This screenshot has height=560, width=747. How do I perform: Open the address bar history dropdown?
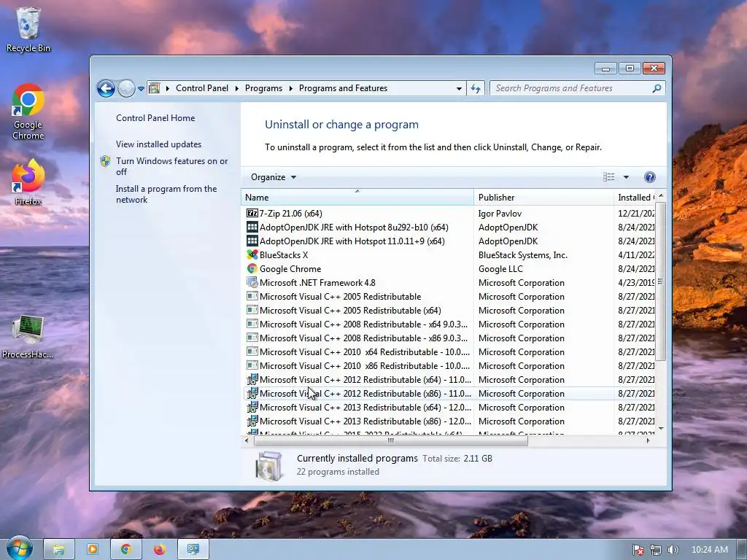click(459, 88)
